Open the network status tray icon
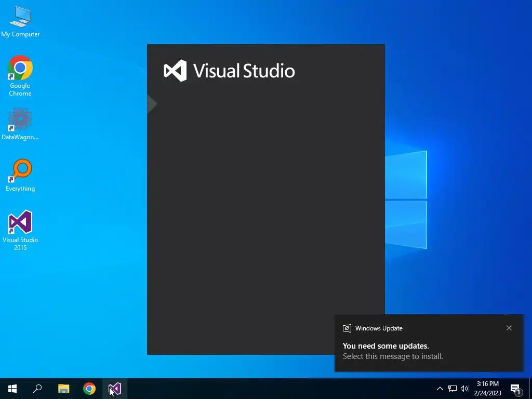 pos(453,389)
